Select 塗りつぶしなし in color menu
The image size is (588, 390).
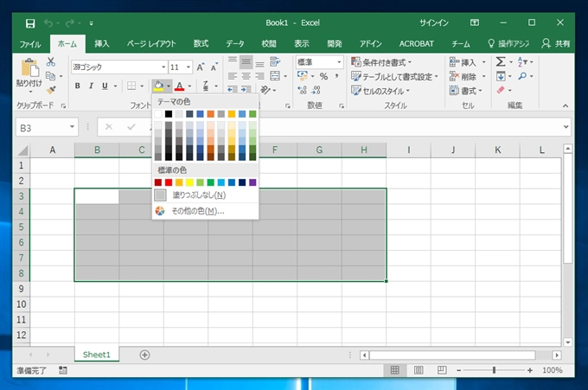coord(206,195)
